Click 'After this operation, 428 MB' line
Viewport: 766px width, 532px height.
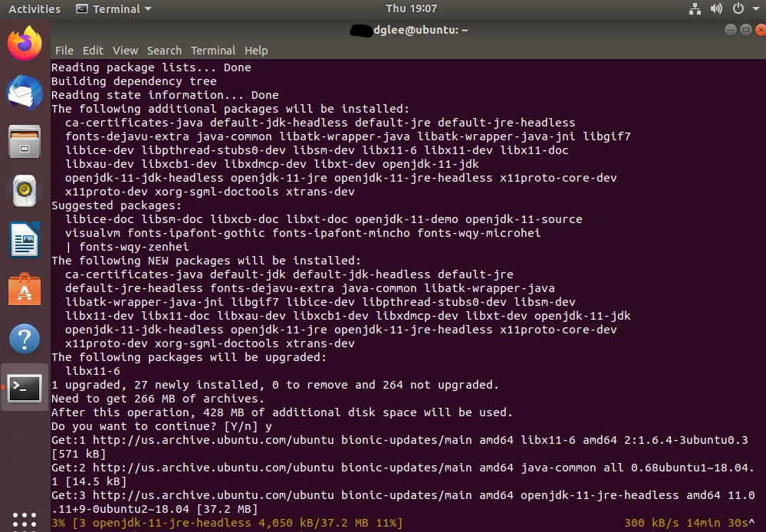coord(282,412)
